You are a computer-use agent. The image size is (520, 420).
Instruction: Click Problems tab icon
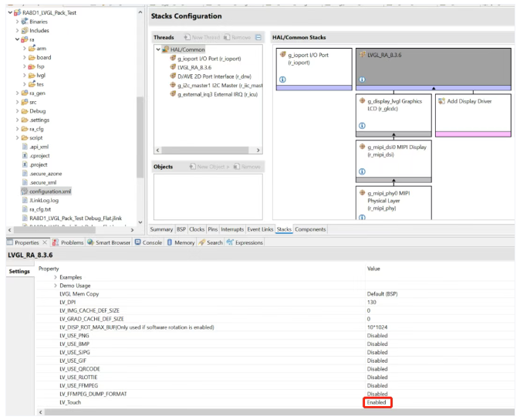56,242
